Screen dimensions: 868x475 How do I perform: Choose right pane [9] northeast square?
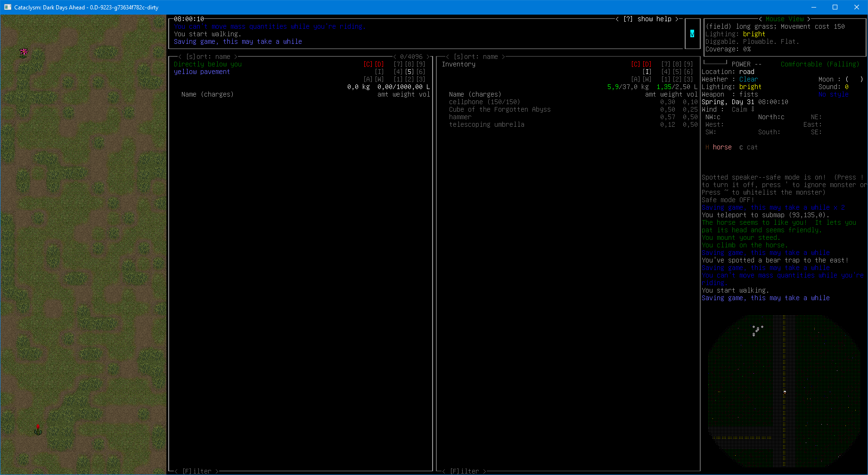coord(688,64)
